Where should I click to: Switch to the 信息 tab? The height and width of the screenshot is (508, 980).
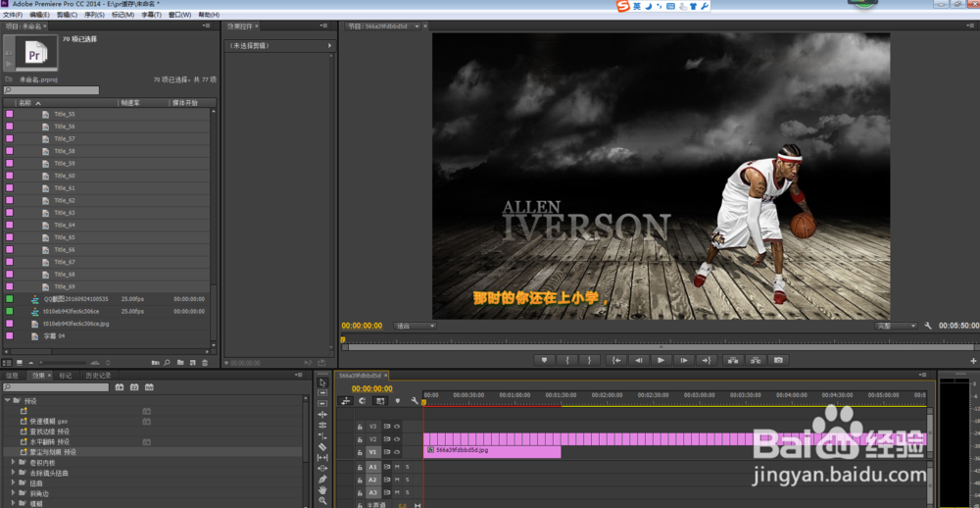coord(12,376)
